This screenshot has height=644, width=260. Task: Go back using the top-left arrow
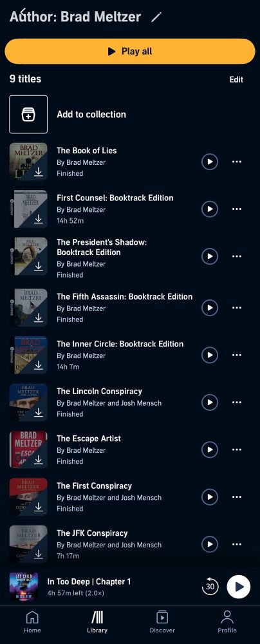(23, 11)
